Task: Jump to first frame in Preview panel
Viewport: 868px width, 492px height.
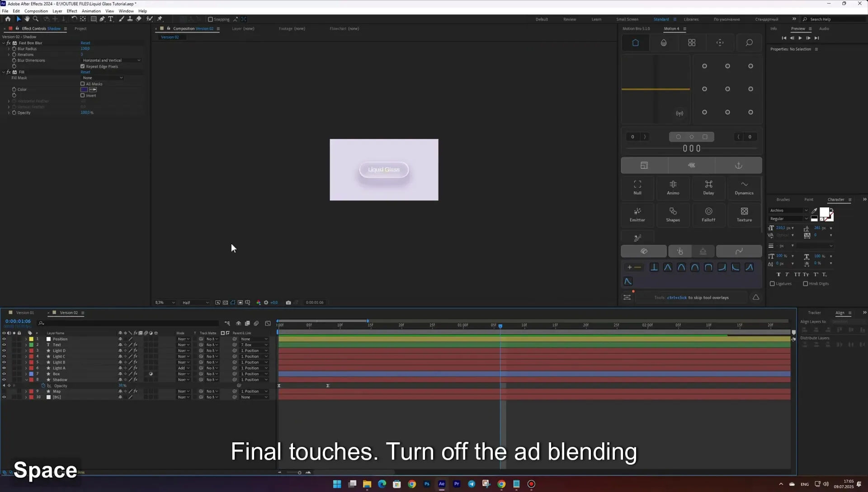Action: pyautogui.click(x=784, y=38)
